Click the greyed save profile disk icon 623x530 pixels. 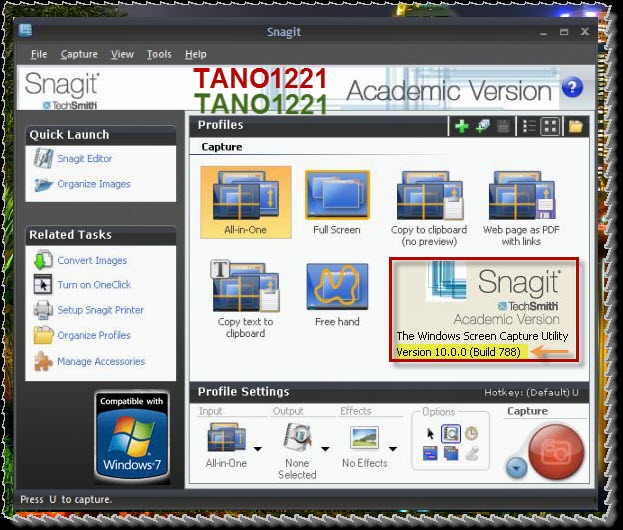pos(503,127)
